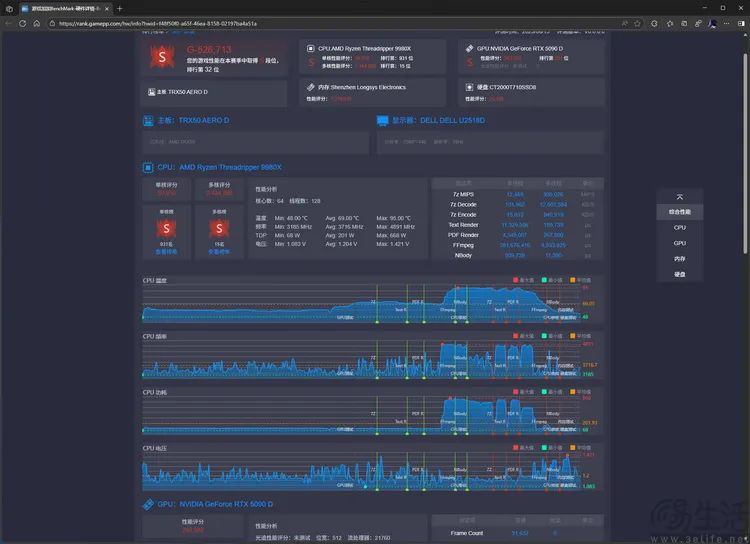Click the browser back arrow

(8, 23)
